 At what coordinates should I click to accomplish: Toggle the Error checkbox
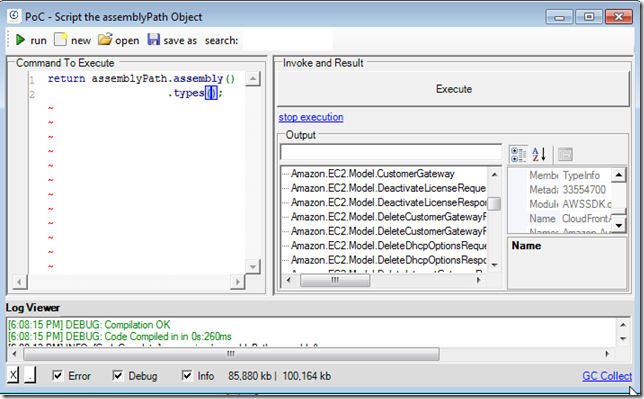click(x=58, y=376)
